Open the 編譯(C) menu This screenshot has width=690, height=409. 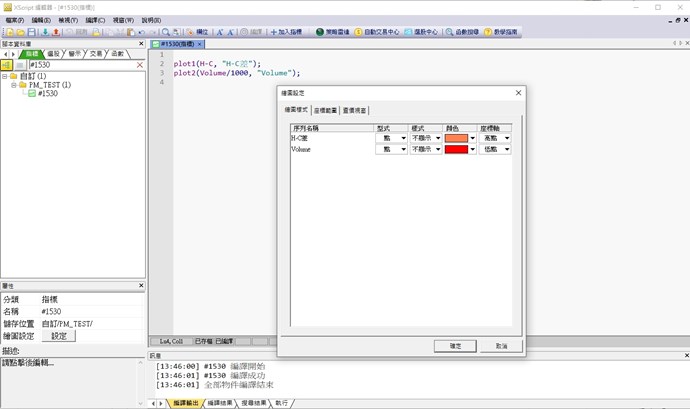tap(95, 19)
